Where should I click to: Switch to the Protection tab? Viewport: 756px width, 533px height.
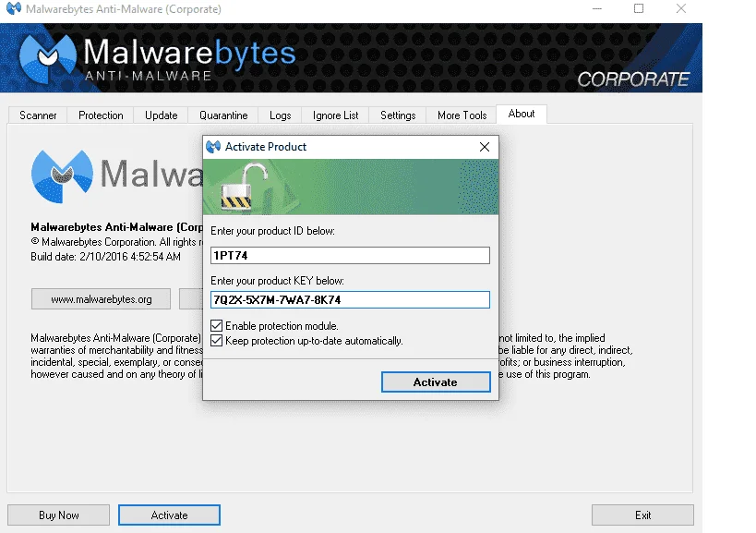pos(101,115)
